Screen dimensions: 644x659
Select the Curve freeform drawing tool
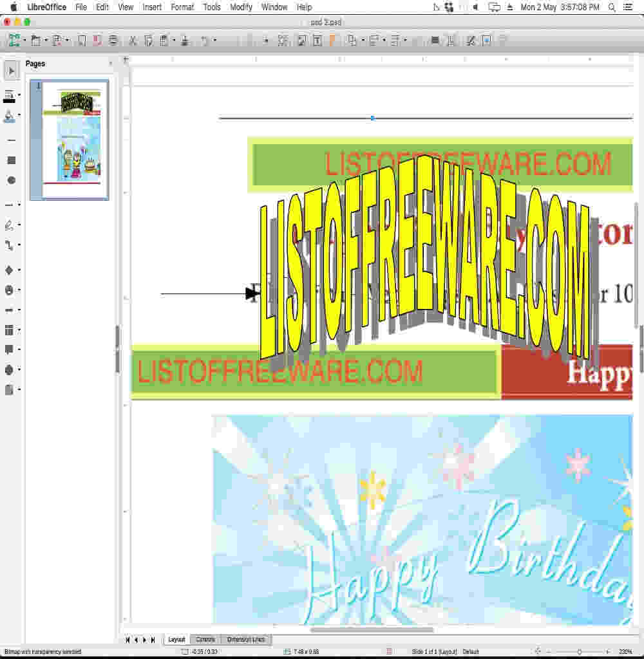tap(9, 225)
